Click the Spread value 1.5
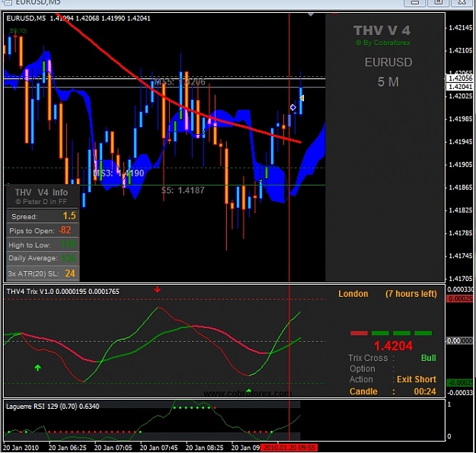Image resolution: width=476 pixels, height=453 pixels. (x=69, y=215)
